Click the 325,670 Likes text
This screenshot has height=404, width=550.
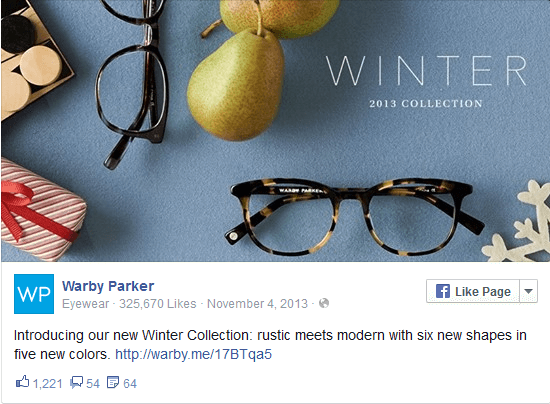click(157, 303)
